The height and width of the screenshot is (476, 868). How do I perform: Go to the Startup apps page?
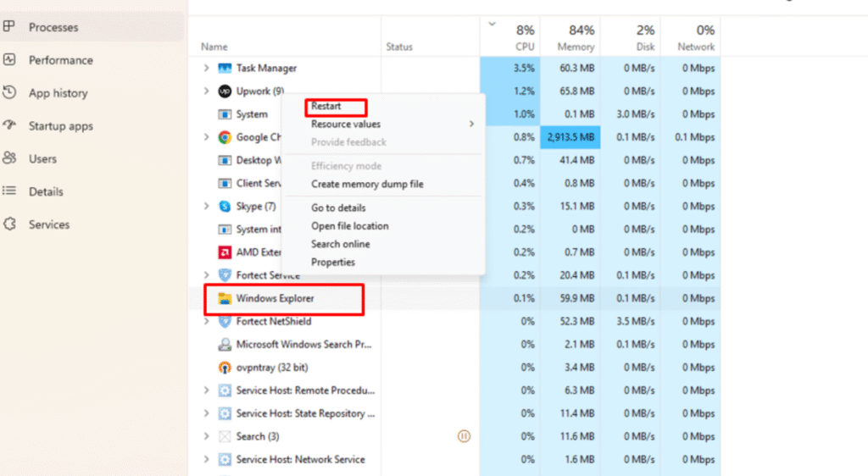point(61,126)
